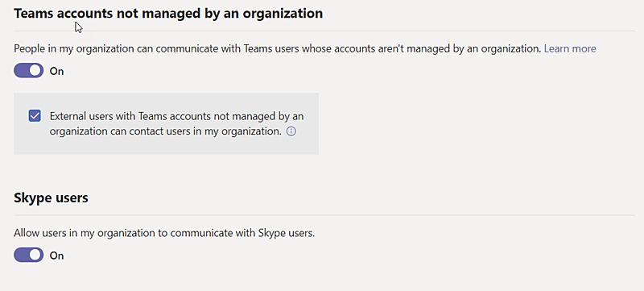Click the divider line below Skype users heading
Screen dimensions: 644x291
click(324, 215)
